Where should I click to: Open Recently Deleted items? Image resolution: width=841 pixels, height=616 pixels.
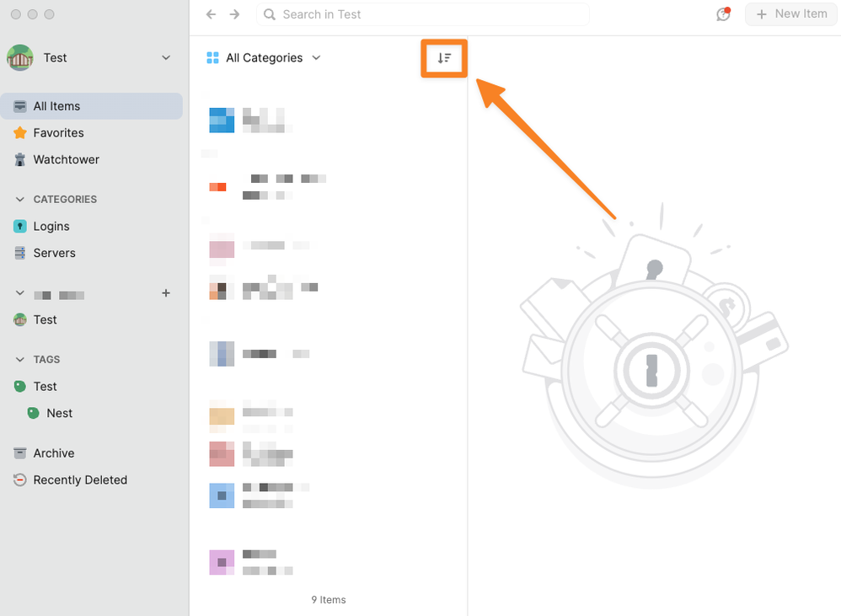[x=79, y=480]
